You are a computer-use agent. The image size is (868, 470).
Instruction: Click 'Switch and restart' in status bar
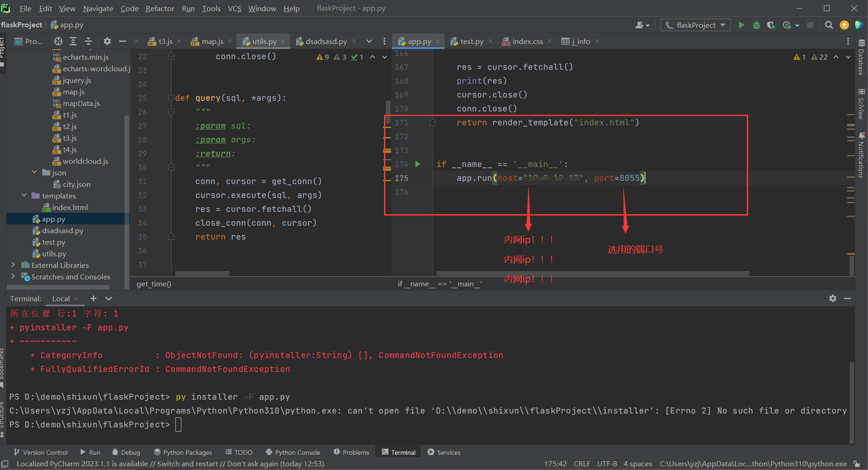tap(187, 464)
